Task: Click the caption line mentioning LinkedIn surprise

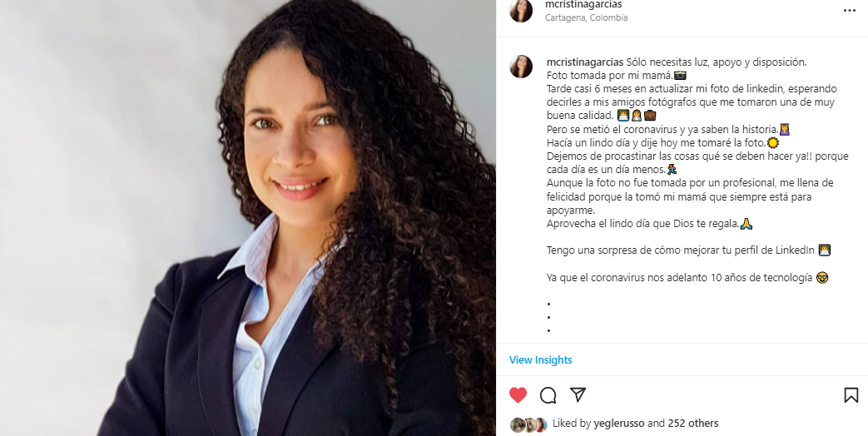Action: (x=688, y=250)
